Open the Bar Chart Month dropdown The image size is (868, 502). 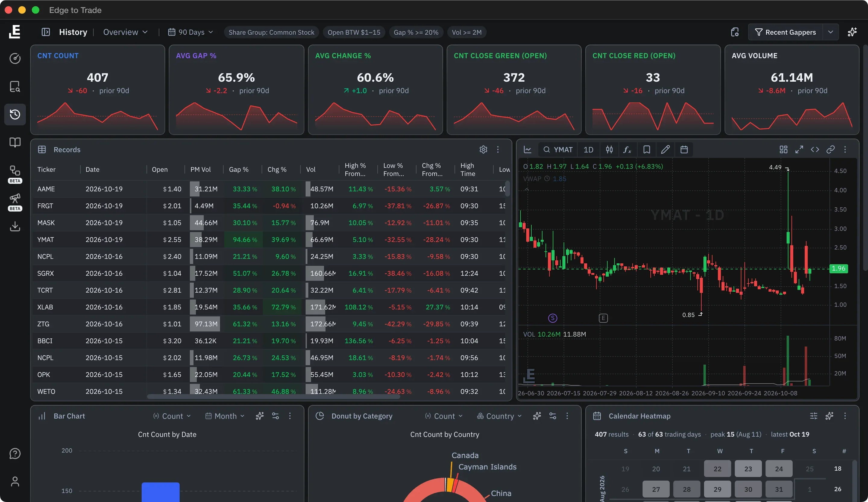pos(225,416)
